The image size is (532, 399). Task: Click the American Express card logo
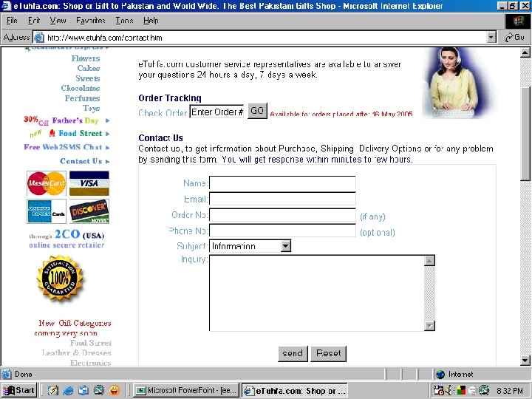(x=47, y=211)
